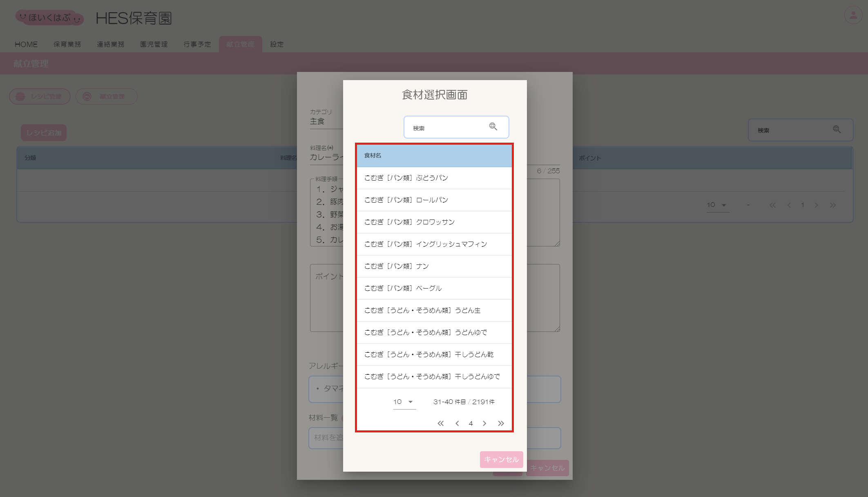
Task: Select こむぎ［うどん・そうめん類］干しうどんゆで
Action: [434, 376]
